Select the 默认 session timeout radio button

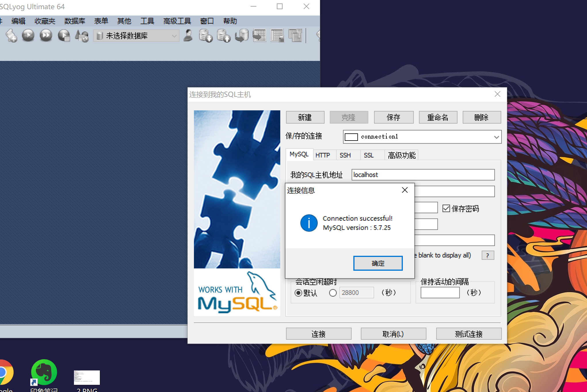(298, 293)
